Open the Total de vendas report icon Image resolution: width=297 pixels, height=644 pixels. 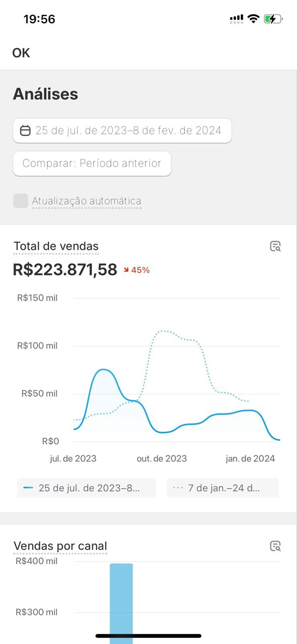point(275,246)
